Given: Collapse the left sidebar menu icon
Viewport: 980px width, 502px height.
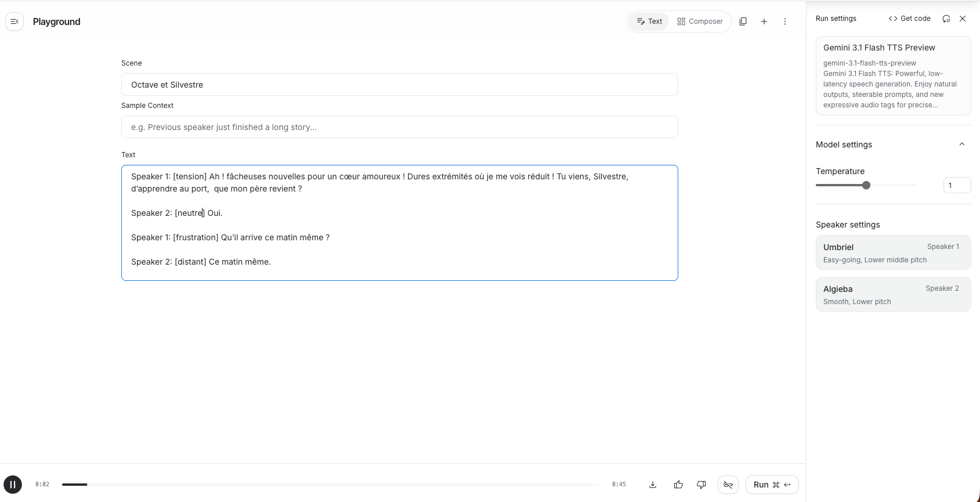Looking at the screenshot, I should (15, 21).
